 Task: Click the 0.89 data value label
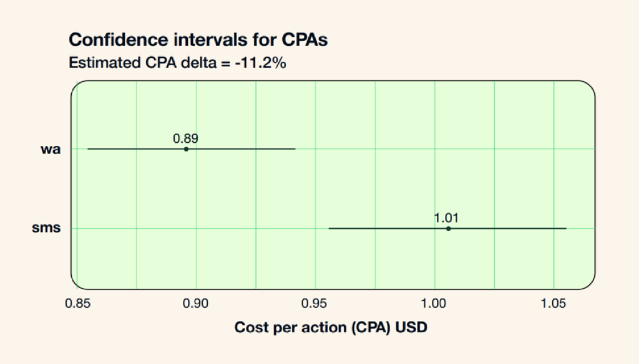pyautogui.click(x=185, y=139)
